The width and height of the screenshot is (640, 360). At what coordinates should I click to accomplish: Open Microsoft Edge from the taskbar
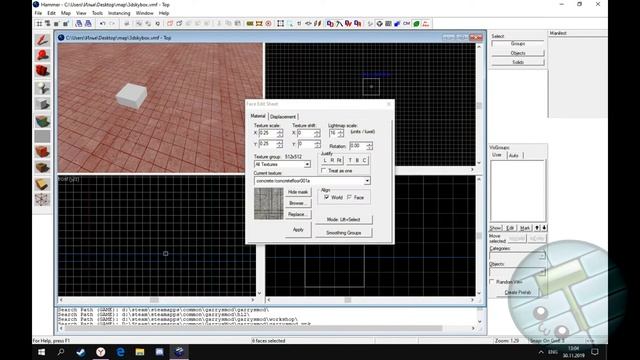(120, 352)
